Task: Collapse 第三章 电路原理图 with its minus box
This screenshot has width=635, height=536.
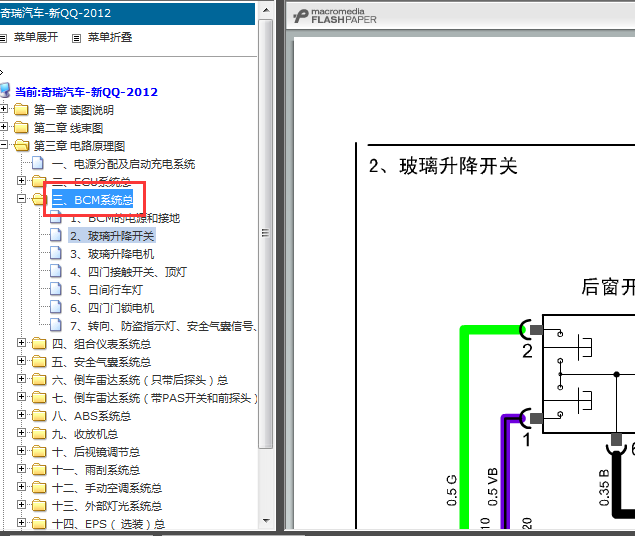Action: [4, 145]
